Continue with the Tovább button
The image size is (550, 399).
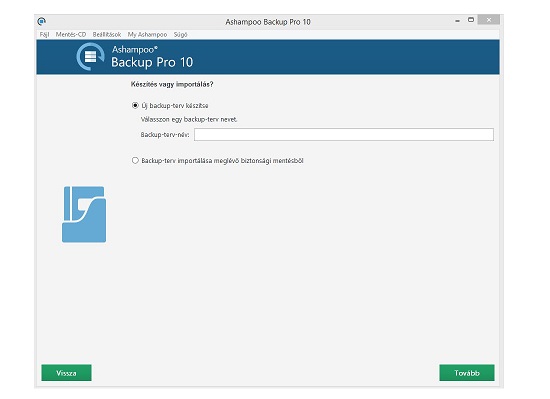pyautogui.click(x=467, y=373)
